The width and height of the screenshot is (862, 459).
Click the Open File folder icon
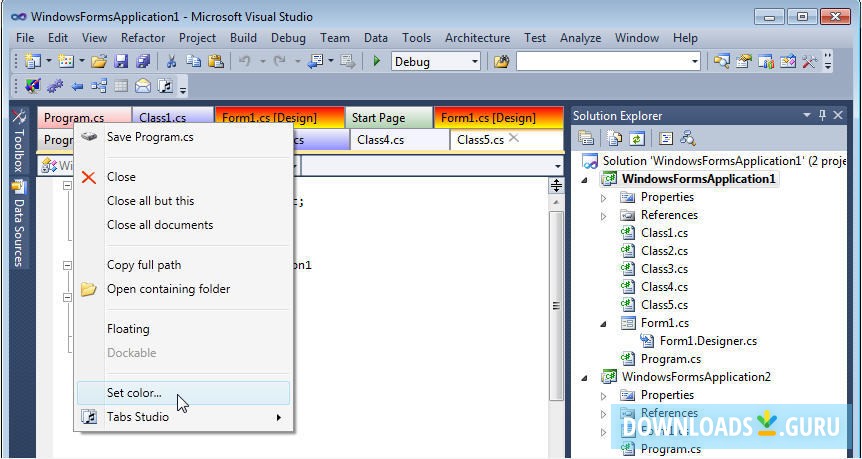pyautogui.click(x=99, y=61)
